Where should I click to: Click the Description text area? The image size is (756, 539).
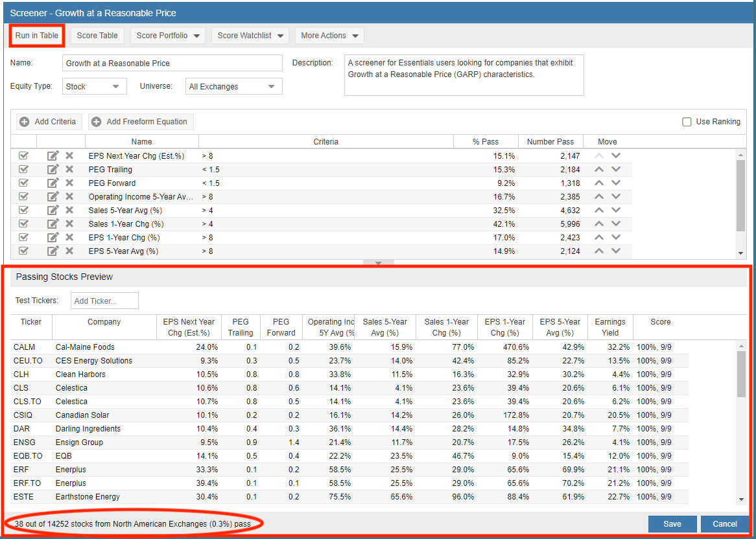click(464, 75)
